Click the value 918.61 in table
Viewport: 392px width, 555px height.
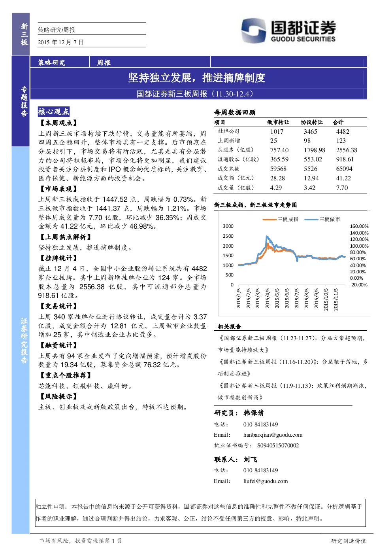pyautogui.click(x=345, y=159)
